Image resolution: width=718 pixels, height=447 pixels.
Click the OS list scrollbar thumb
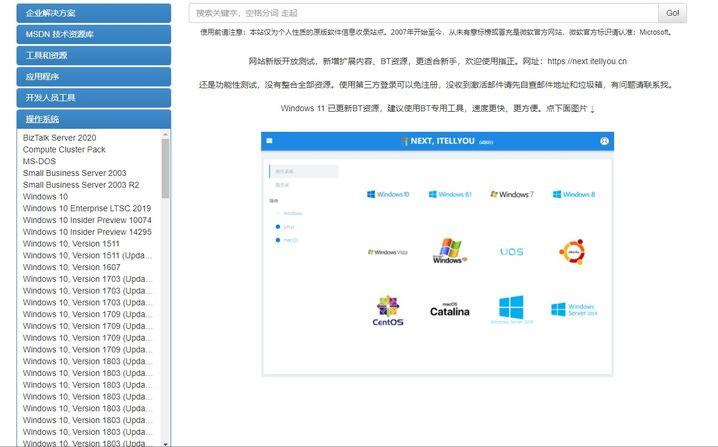165,168
